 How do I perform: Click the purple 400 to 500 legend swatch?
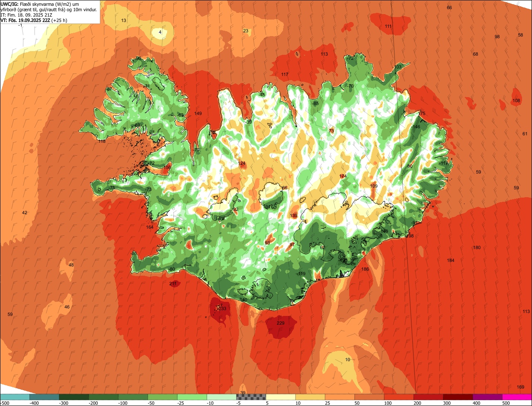coord(488,397)
